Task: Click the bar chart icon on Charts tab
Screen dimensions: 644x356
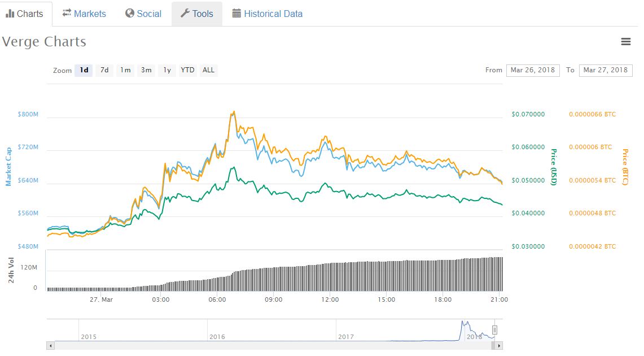Action: (x=10, y=14)
